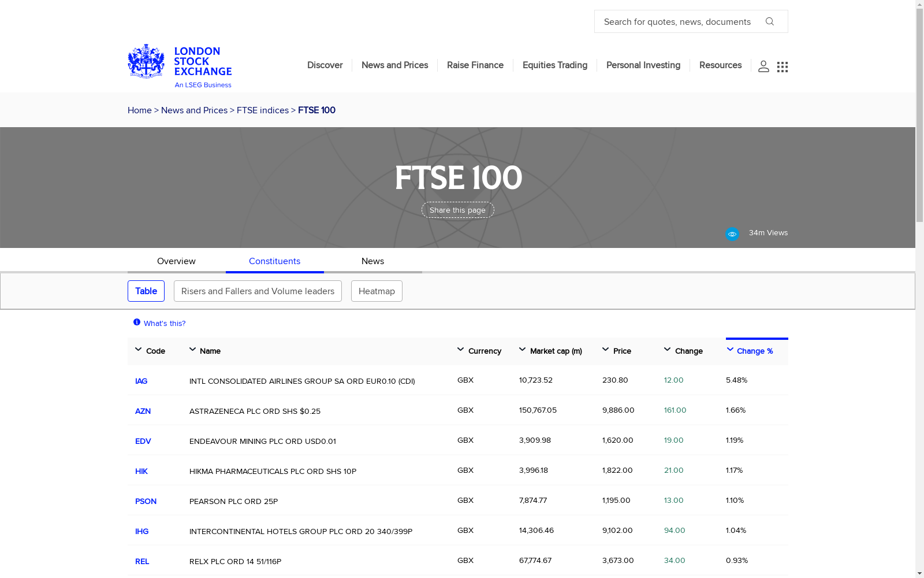Image resolution: width=924 pixels, height=578 pixels.
Task: Click market cap value 67,774.67
Action: [x=535, y=560]
